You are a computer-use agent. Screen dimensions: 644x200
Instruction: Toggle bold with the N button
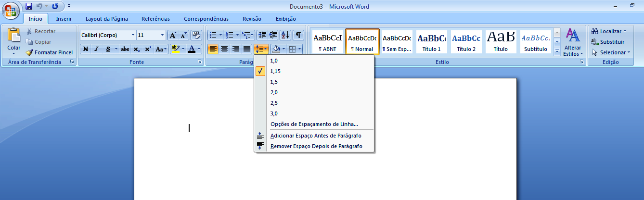(x=86, y=49)
